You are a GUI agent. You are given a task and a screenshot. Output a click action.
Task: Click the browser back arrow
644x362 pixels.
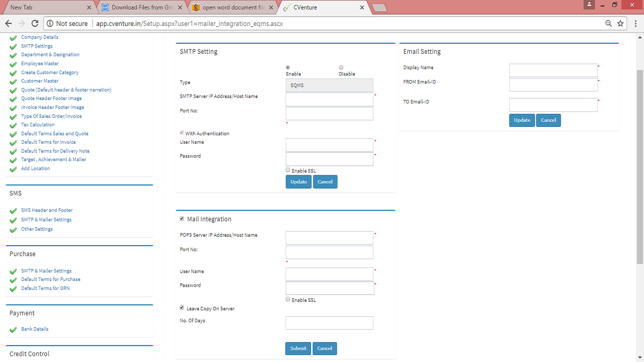(8, 24)
